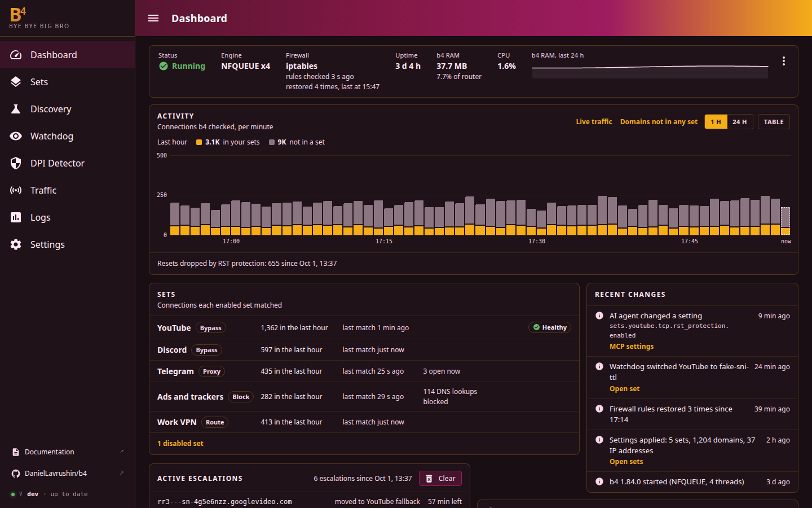Open MCP settings link
812x508 pixels.
632,347
